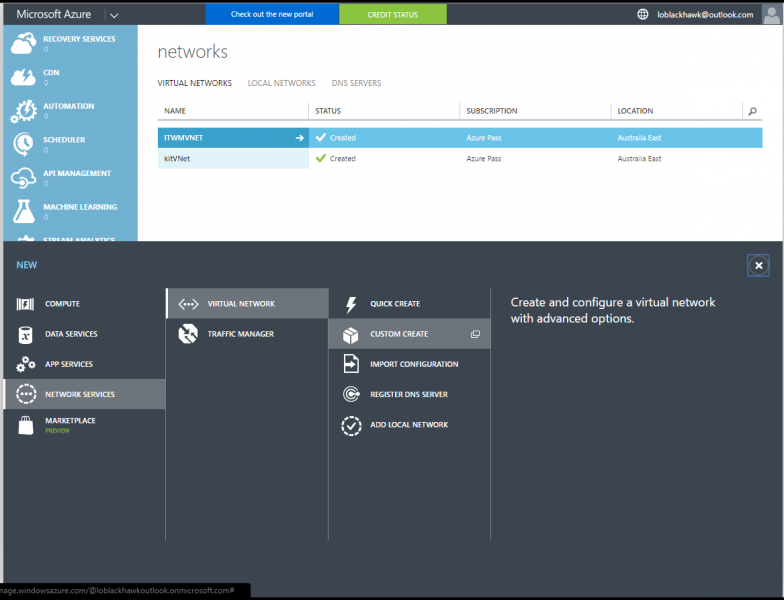Click the search magnifier in table header
This screenshot has height=600, width=784.
pyautogui.click(x=752, y=111)
